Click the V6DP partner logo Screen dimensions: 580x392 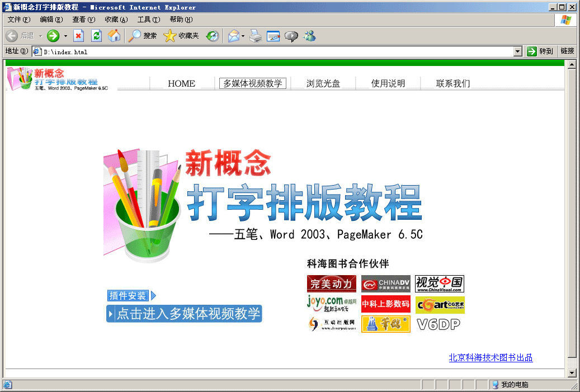[438, 324]
